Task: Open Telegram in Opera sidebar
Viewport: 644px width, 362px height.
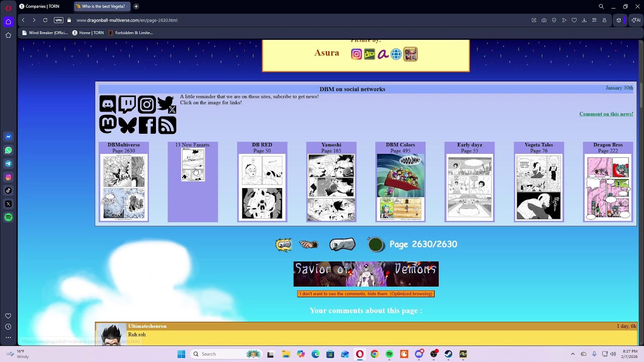Action: (8, 163)
